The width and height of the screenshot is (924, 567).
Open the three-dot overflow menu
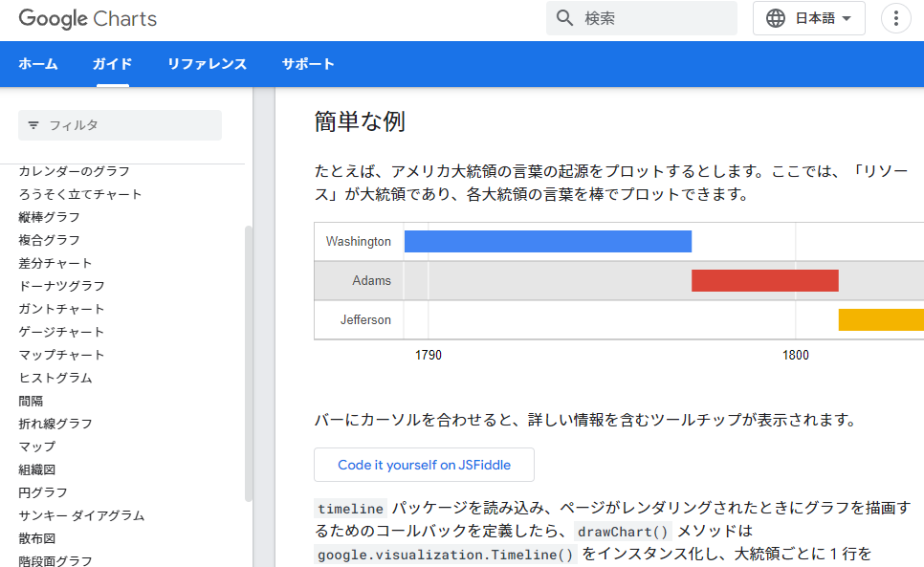pos(895,18)
